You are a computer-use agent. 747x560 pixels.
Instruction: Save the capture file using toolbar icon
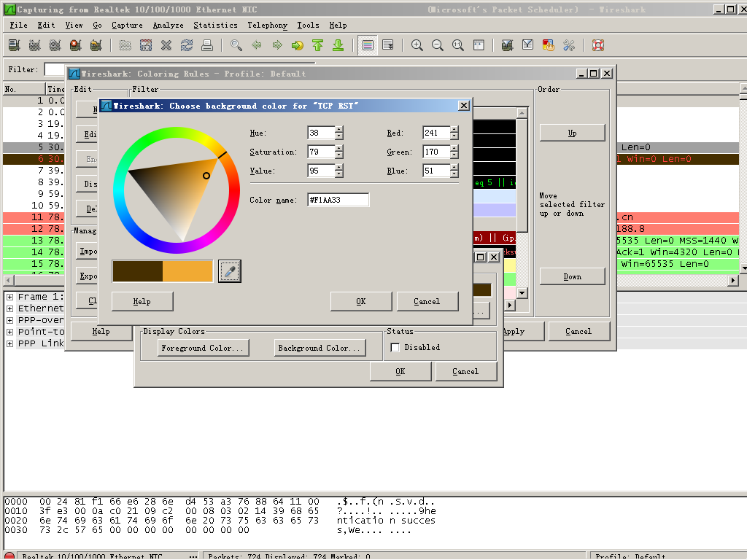coord(146,45)
